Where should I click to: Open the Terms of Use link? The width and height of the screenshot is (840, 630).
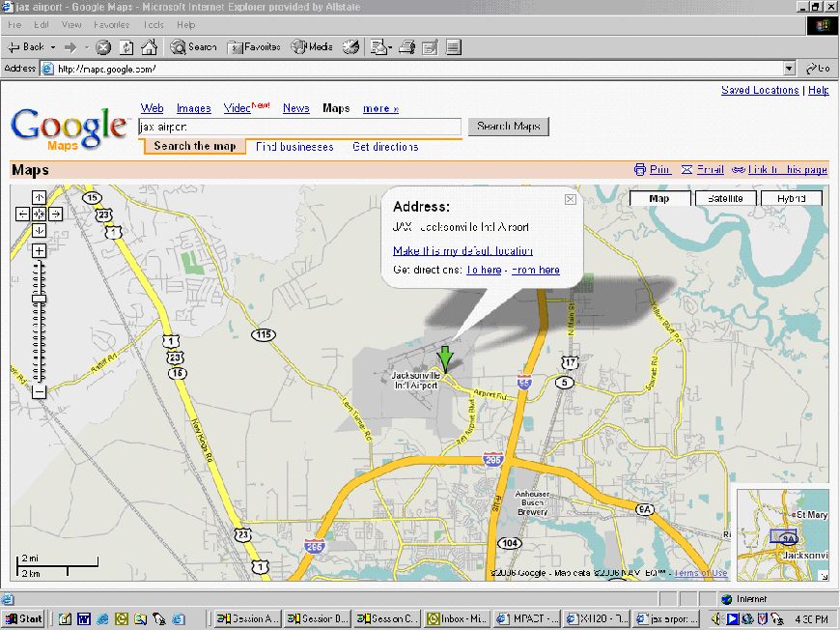(701, 573)
